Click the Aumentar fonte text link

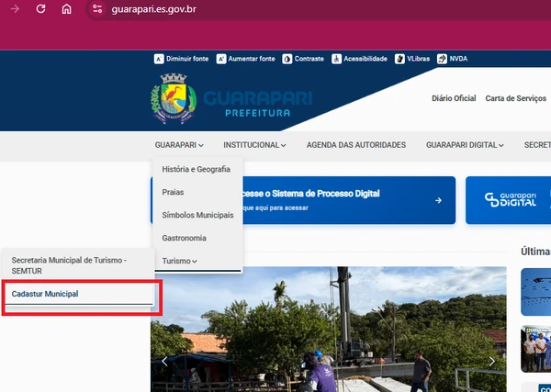pyautogui.click(x=252, y=59)
